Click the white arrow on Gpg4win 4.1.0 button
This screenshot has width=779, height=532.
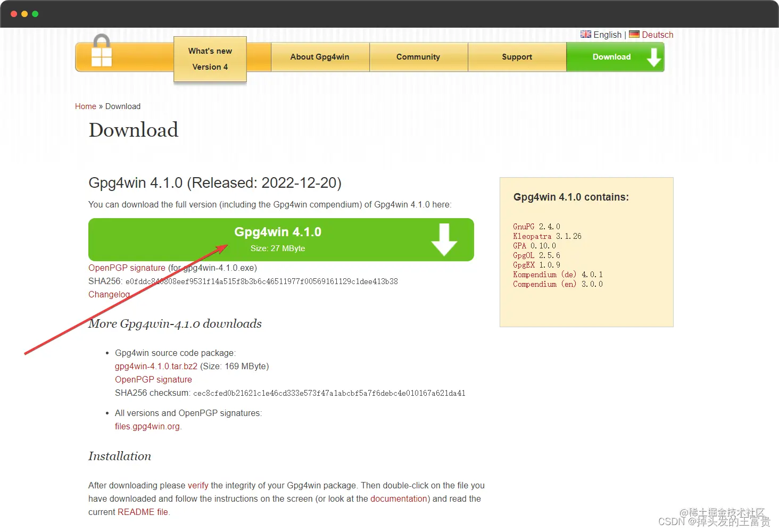click(444, 240)
